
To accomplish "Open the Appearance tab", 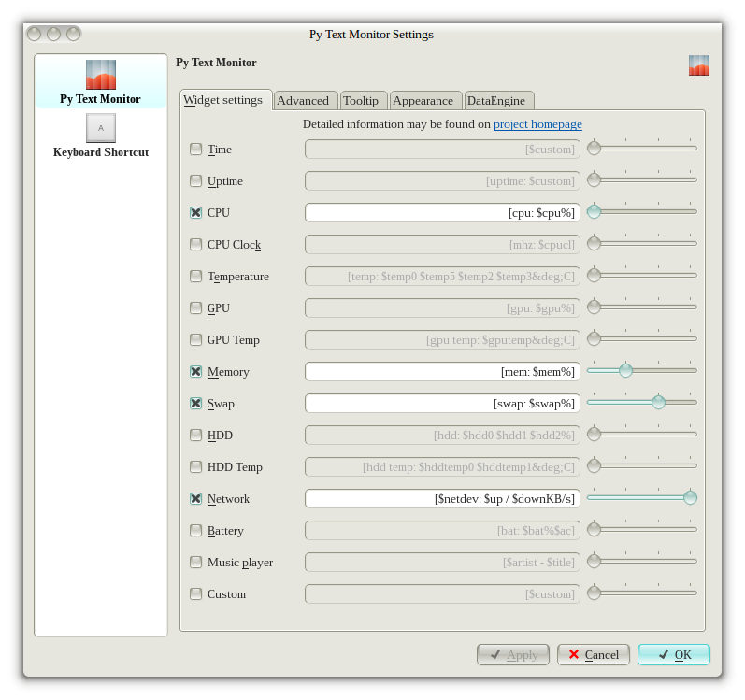I will (423, 101).
